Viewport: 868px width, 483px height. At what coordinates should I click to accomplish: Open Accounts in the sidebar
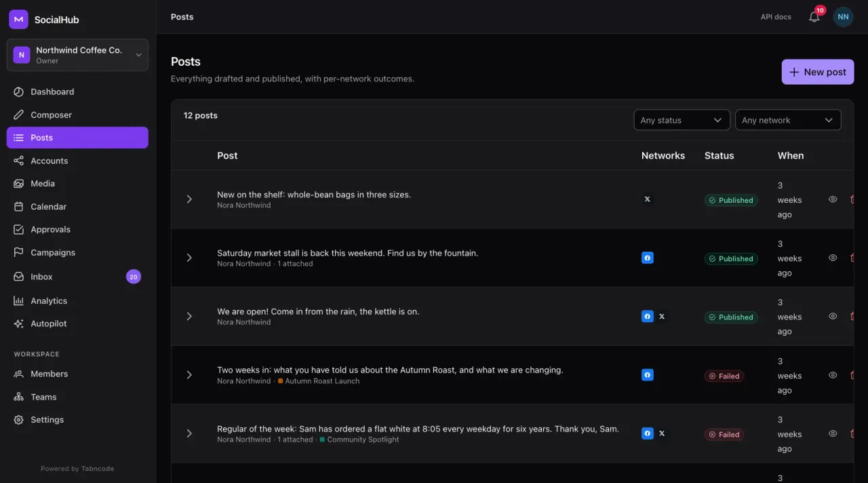tap(77, 161)
